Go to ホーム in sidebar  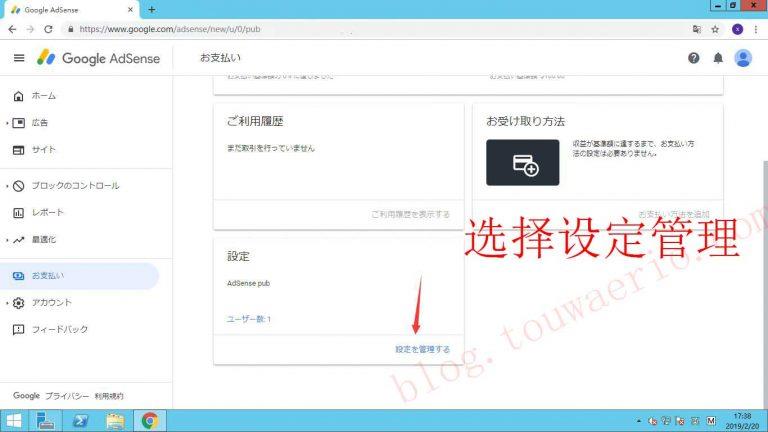point(43,96)
